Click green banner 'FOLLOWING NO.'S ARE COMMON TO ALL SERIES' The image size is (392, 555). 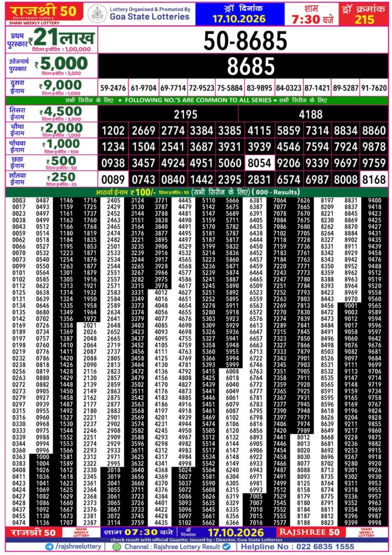(198, 100)
